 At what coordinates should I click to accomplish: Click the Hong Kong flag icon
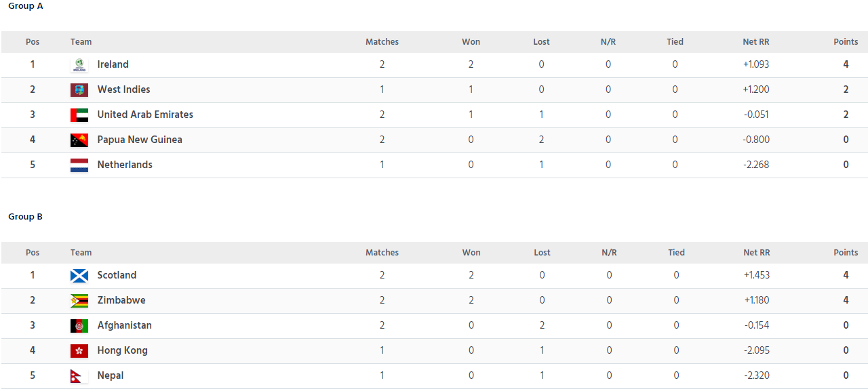79,351
